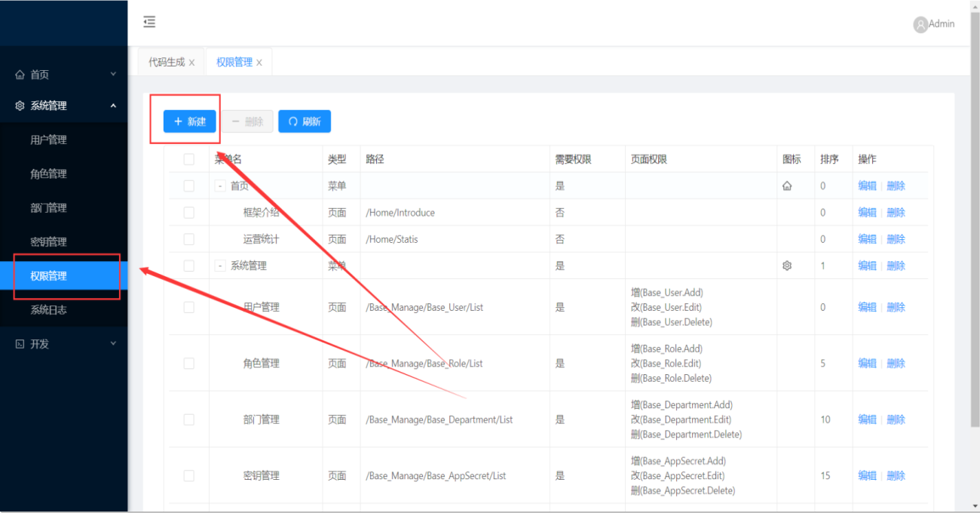Edit the 首页 row
980x513 pixels.
click(867, 186)
